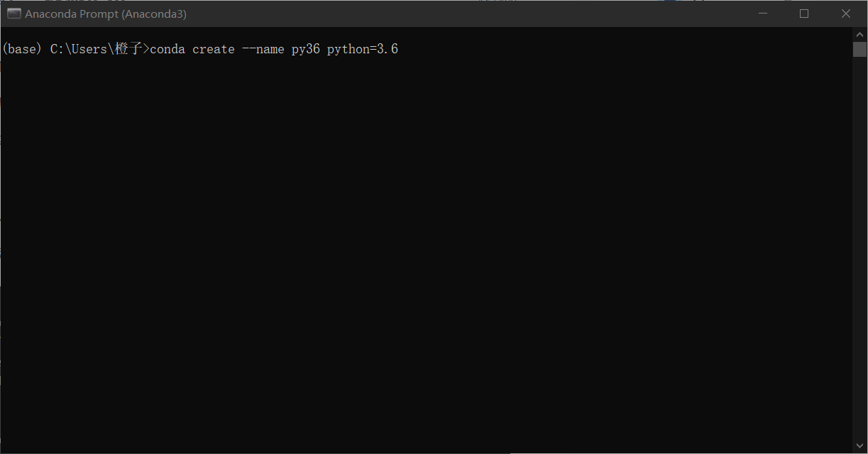Click the Anaconda Prompt icon in the title bar
Viewport: 868px width, 454px height.
click(14, 13)
